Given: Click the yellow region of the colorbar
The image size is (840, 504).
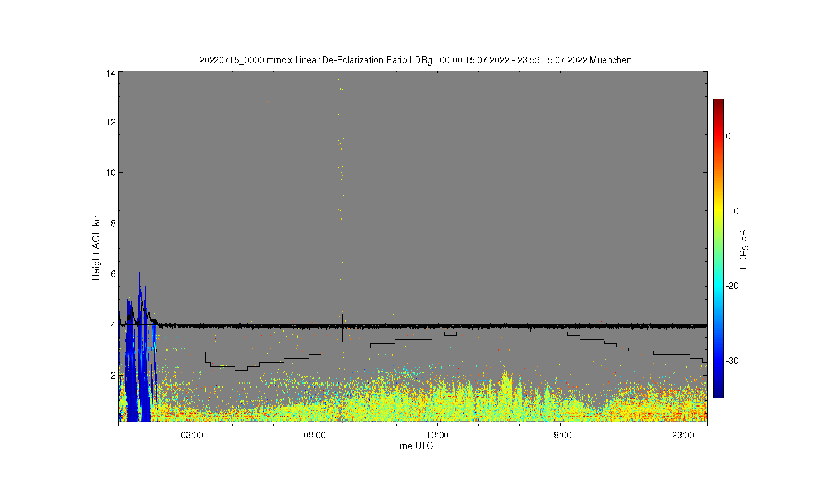Looking at the screenshot, I should (718, 211).
